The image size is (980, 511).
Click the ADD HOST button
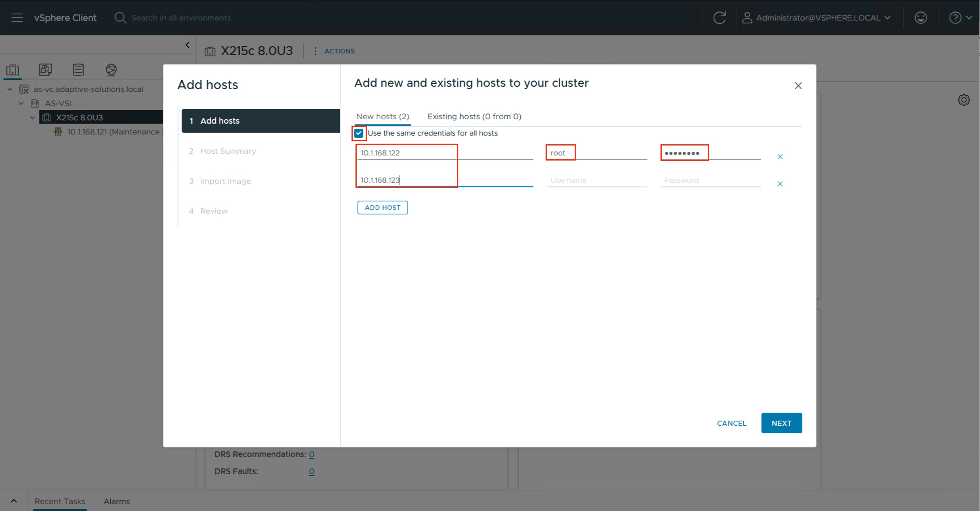[x=382, y=207]
